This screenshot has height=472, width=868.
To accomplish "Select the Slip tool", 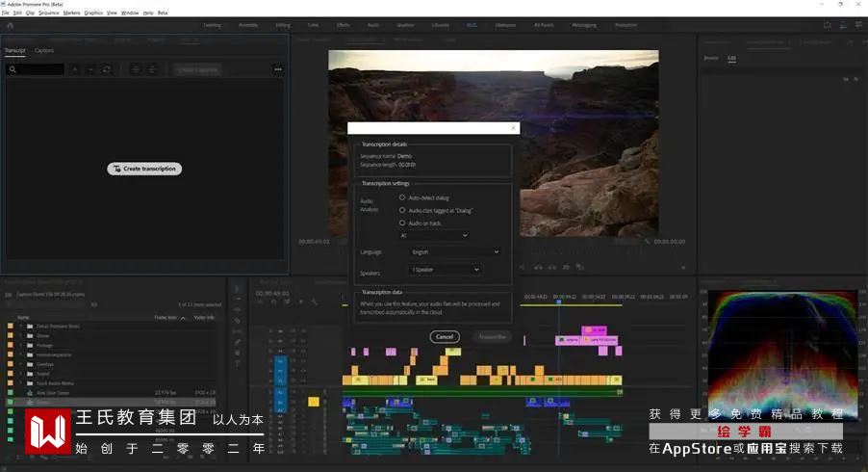I will 237,331.
